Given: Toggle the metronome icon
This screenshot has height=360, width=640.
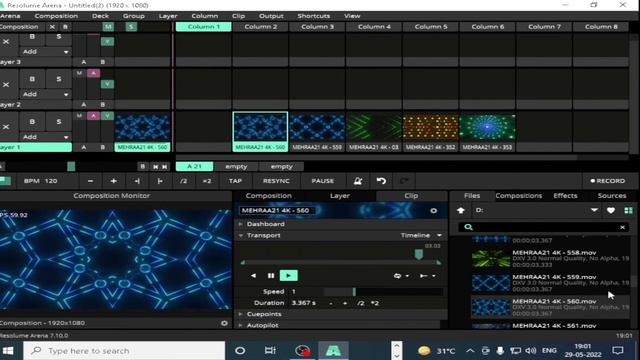Looking at the screenshot, I should tap(358, 181).
